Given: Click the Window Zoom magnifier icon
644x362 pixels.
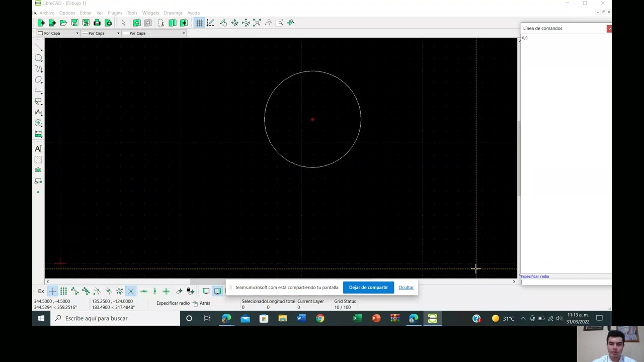Looking at the screenshot, I should pos(280,23).
